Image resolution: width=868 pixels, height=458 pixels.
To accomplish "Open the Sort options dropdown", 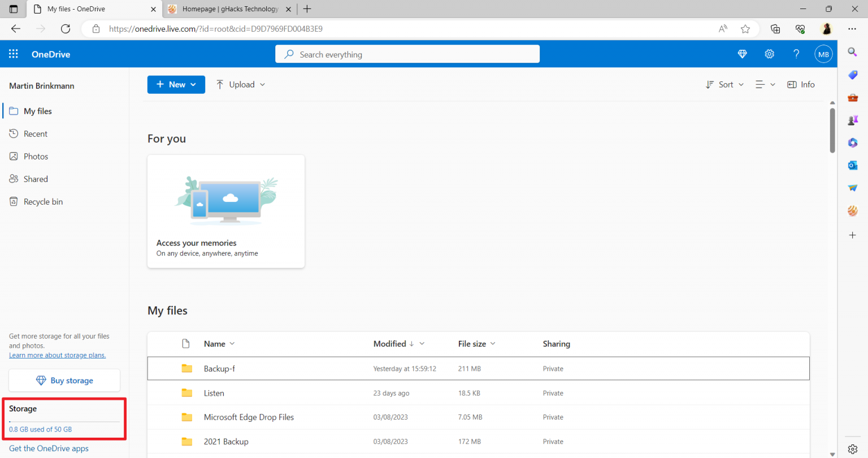I will pos(725,84).
